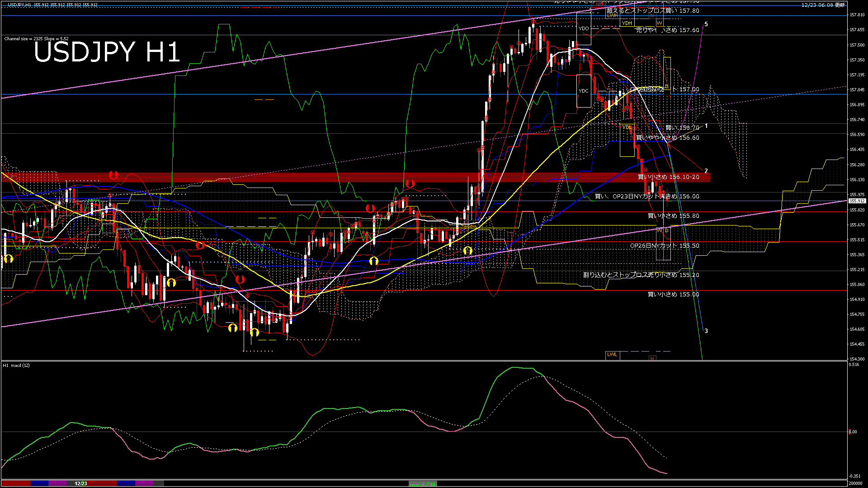Click the wave number 3 label
This screenshot has width=868, height=488.
(x=706, y=331)
